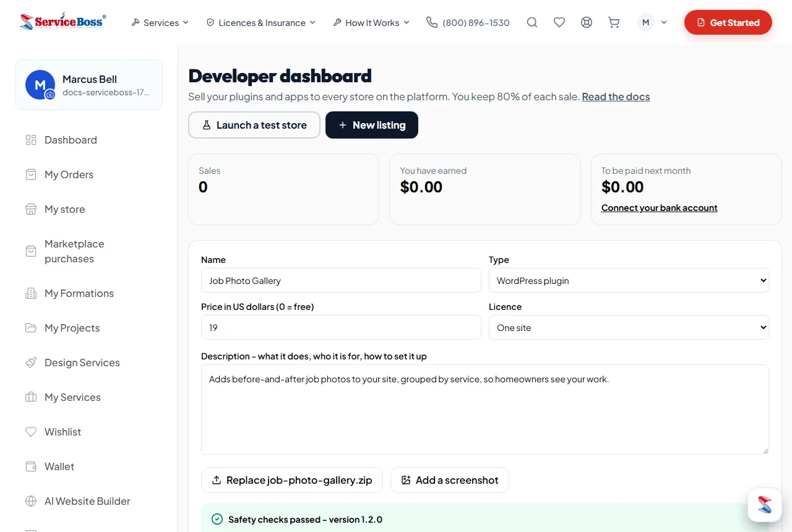
Task: Click the AI Website Builder globe icon
Action: [x=31, y=501]
